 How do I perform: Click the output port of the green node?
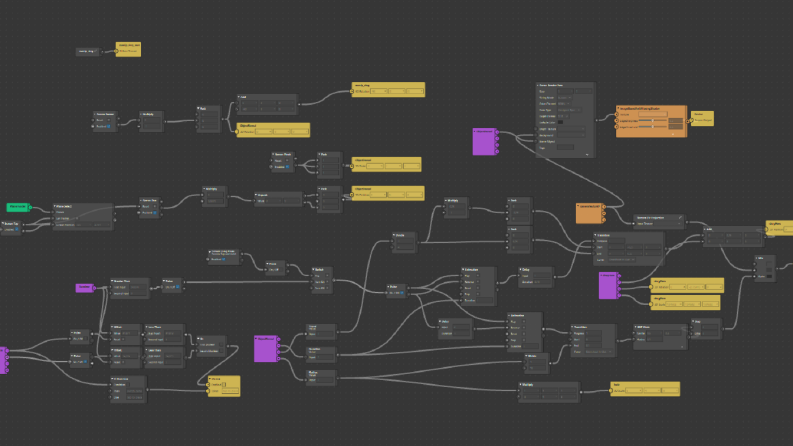point(30,207)
